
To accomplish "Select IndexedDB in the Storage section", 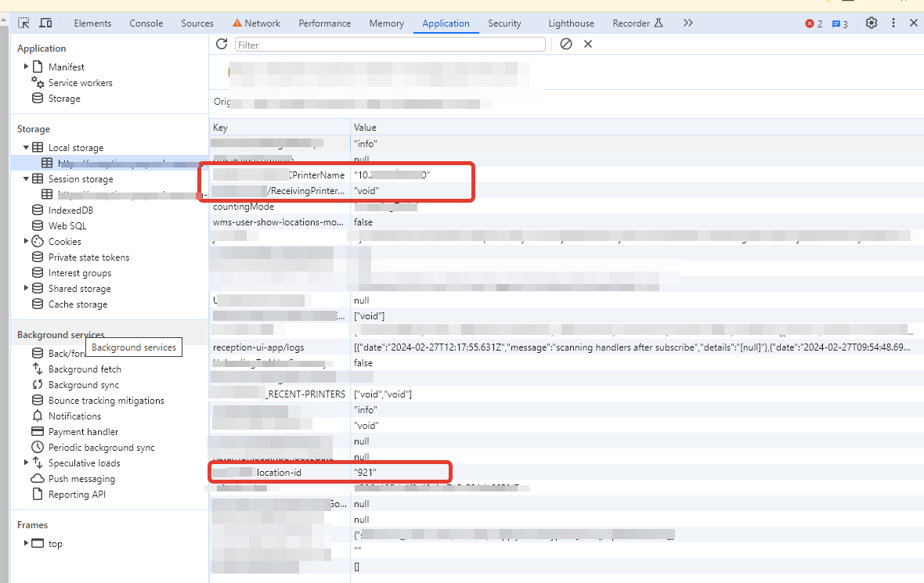I will [70, 210].
